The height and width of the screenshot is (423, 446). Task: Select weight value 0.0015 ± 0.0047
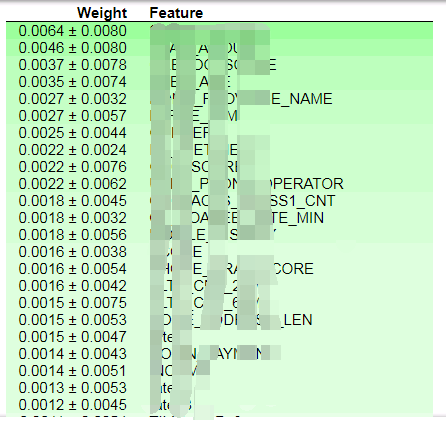click(73, 337)
